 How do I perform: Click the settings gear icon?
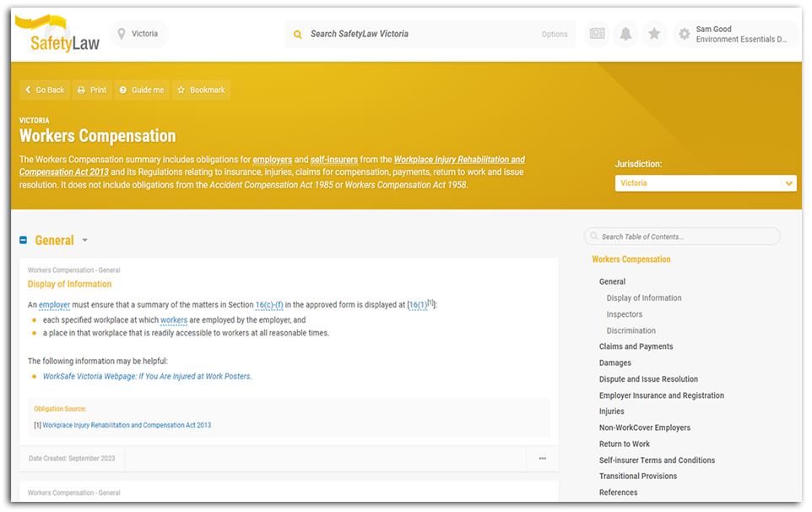684,34
